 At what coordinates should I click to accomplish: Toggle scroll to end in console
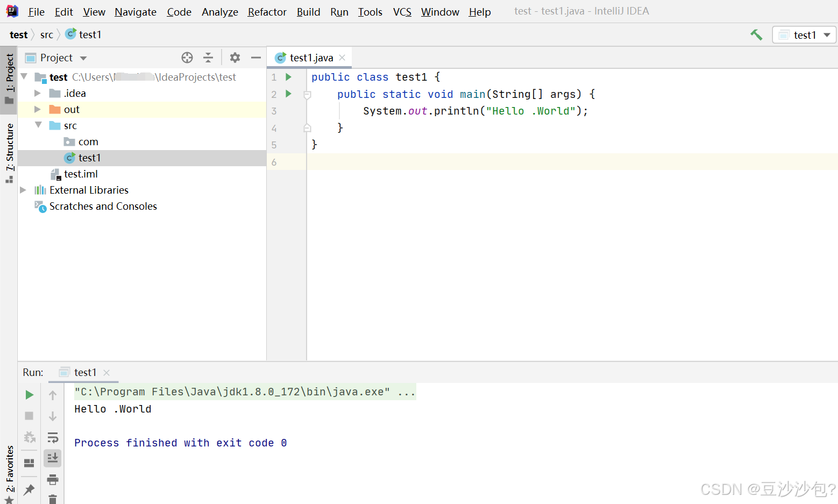53,458
